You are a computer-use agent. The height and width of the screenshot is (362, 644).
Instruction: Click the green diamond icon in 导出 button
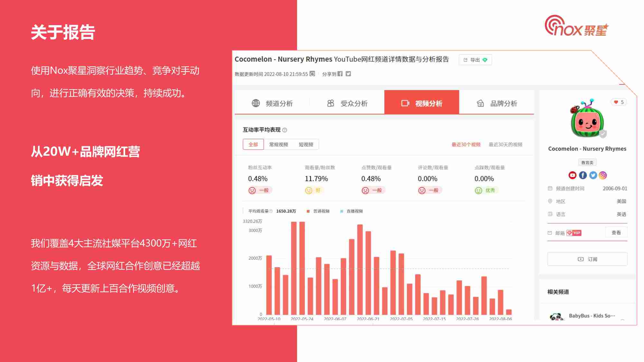coord(485,60)
